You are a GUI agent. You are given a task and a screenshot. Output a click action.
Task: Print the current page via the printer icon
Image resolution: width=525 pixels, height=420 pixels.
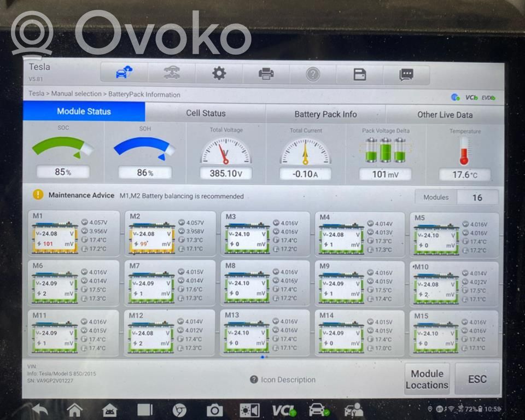point(266,74)
